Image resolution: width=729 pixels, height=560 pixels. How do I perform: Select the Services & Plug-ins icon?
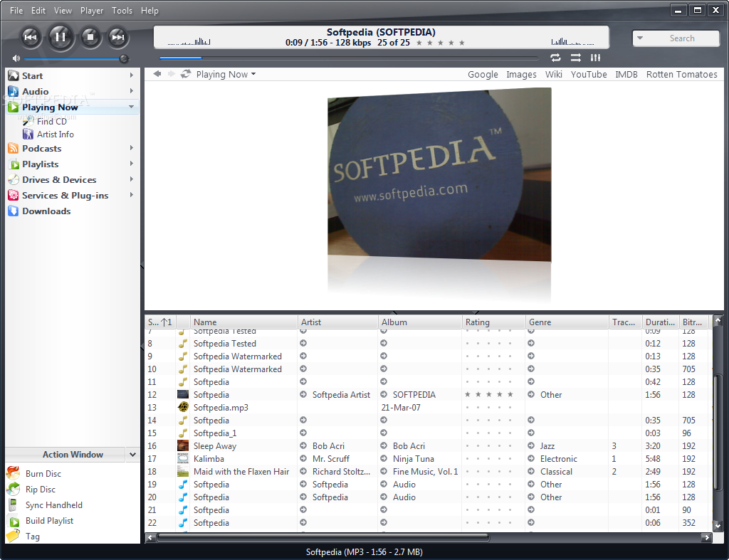click(14, 196)
